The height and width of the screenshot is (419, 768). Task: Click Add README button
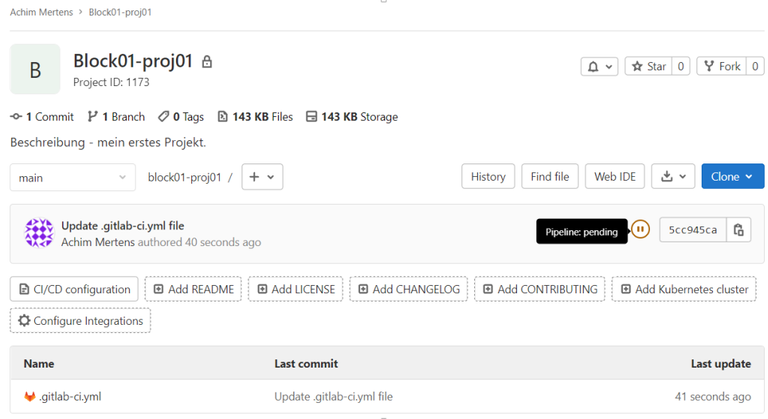point(193,289)
